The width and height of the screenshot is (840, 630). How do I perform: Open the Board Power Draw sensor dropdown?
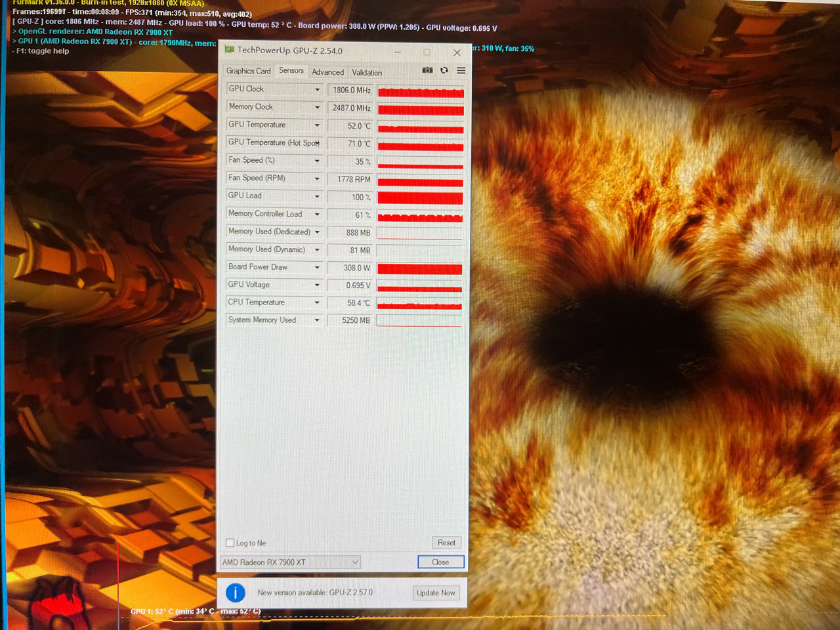click(x=316, y=267)
